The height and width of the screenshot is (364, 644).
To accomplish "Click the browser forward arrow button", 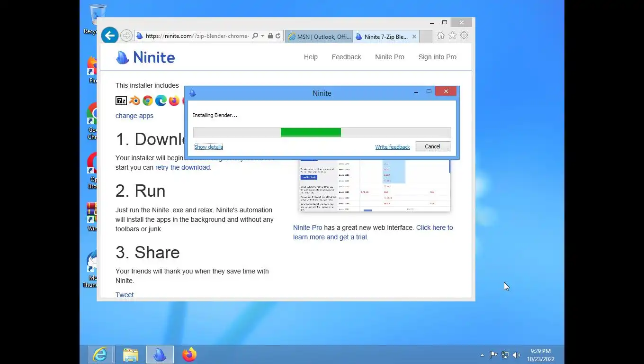I will coord(126,36).
